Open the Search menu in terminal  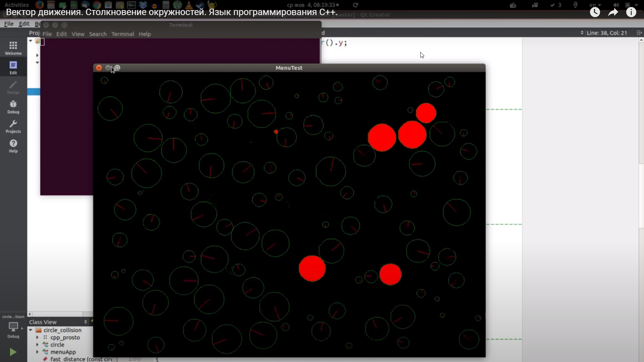click(x=98, y=34)
